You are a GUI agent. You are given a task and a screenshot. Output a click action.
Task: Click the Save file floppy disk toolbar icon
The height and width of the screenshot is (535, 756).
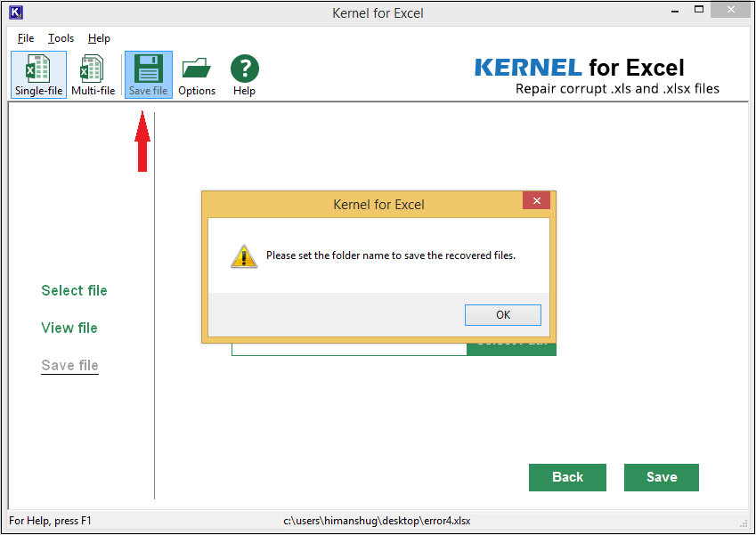149,75
